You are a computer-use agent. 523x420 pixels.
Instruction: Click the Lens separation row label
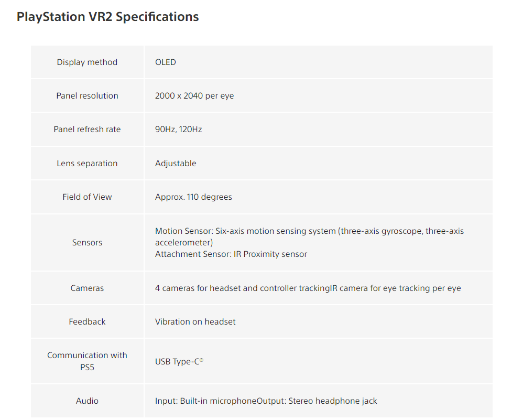pos(87,164)
